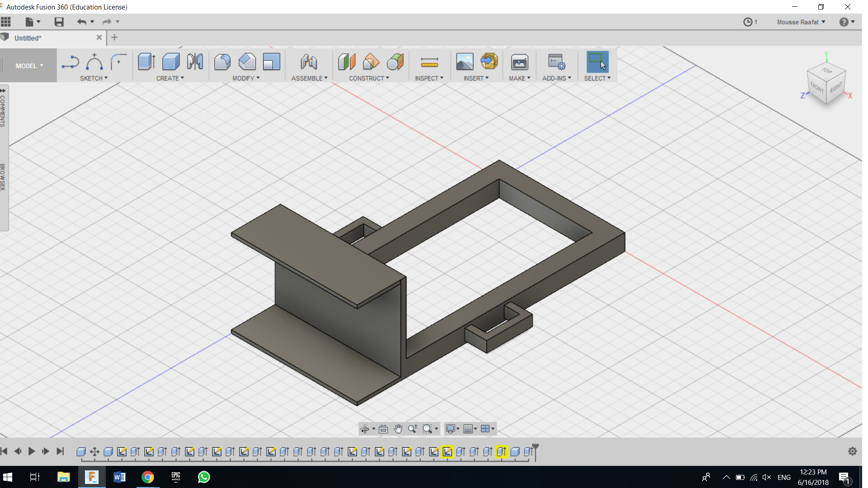
Task: Expand the undo history arrow
Action: (92, 22)
